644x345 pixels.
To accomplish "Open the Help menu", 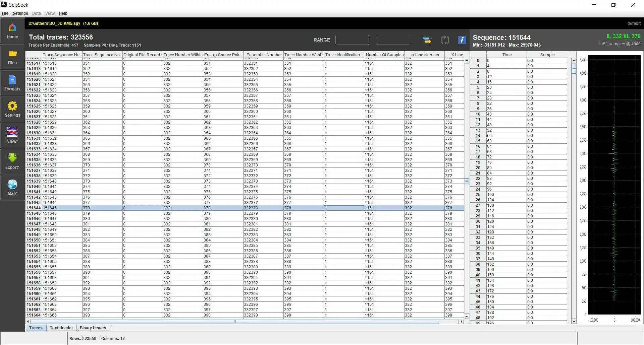I will (63, 13).
